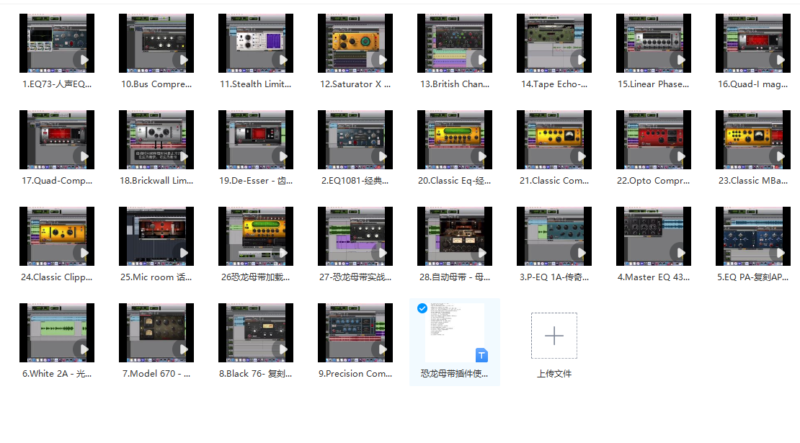800x443 pixels.
Task: Click the 9.Precision Compressor file name
Action: [x=356, y=374]
